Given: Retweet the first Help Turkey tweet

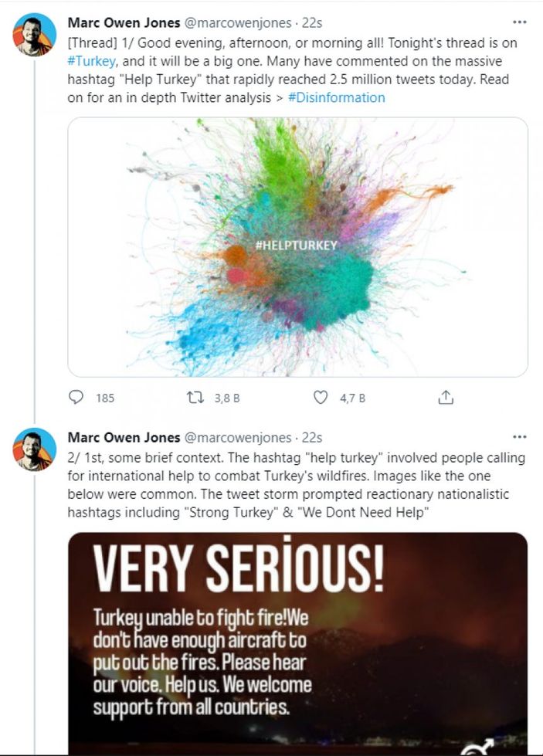Looking at the screenshot, I should coord(197,398).
